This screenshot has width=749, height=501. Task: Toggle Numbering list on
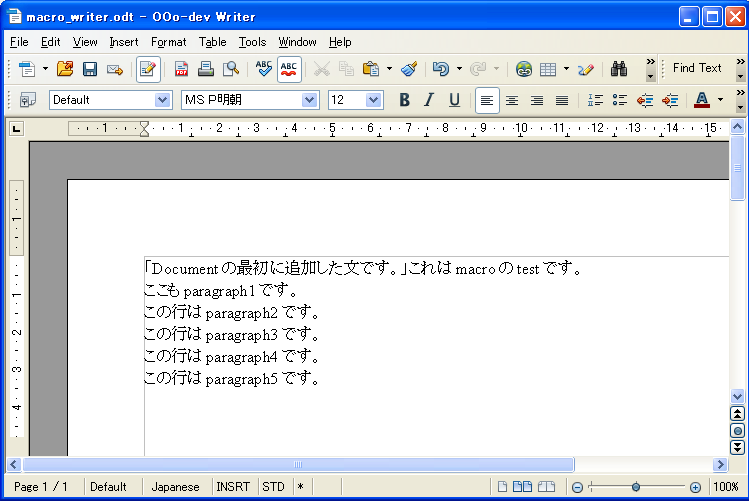click(x=595, y=100)
